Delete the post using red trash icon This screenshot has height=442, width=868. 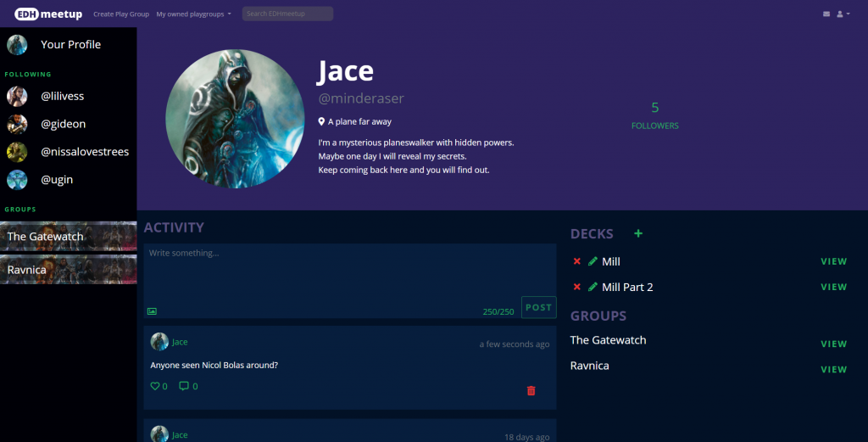coord(531,390)
